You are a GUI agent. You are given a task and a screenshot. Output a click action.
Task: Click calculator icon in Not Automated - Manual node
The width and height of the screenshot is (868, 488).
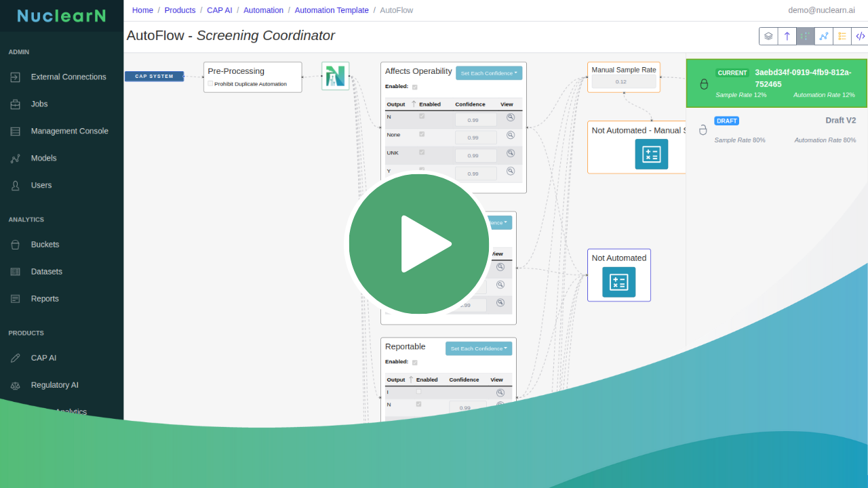click(652, 154)
